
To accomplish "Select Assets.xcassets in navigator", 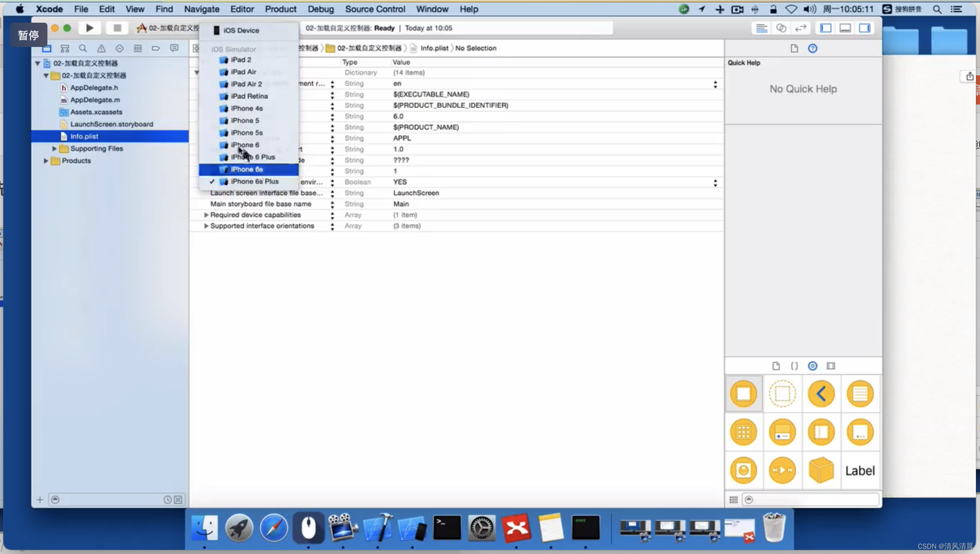I will click(x=96, y=112).
